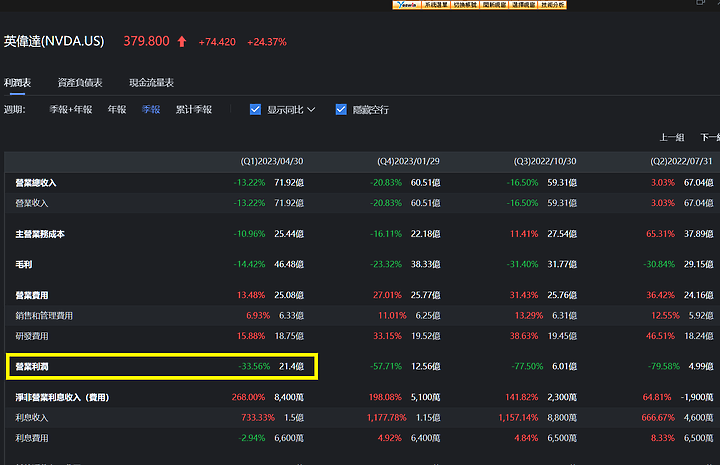This screenshot has width=720, height=465.
Task: Select the 營業收入 row label
Action: [x=32, y=203]
